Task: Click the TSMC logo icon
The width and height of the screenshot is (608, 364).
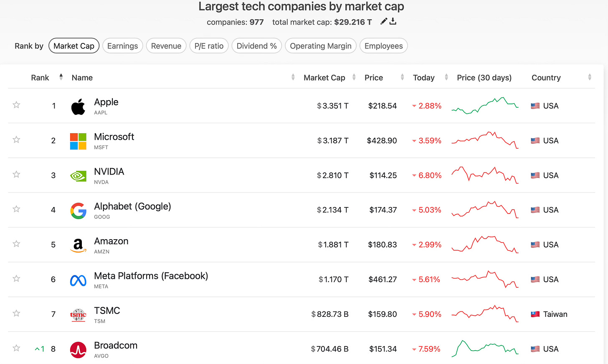Action: point(78,315)
